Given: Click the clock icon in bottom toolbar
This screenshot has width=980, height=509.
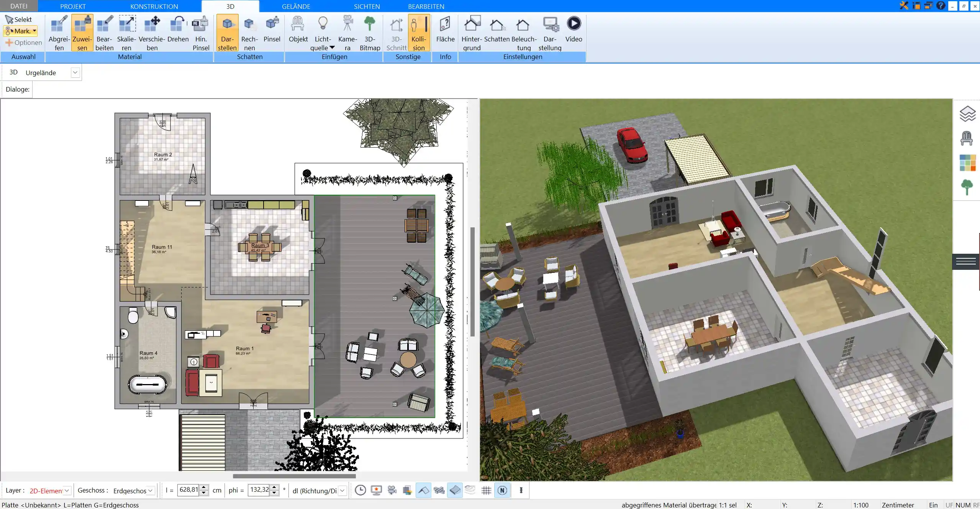Looking at the screenshot, I should click(360, 490).
